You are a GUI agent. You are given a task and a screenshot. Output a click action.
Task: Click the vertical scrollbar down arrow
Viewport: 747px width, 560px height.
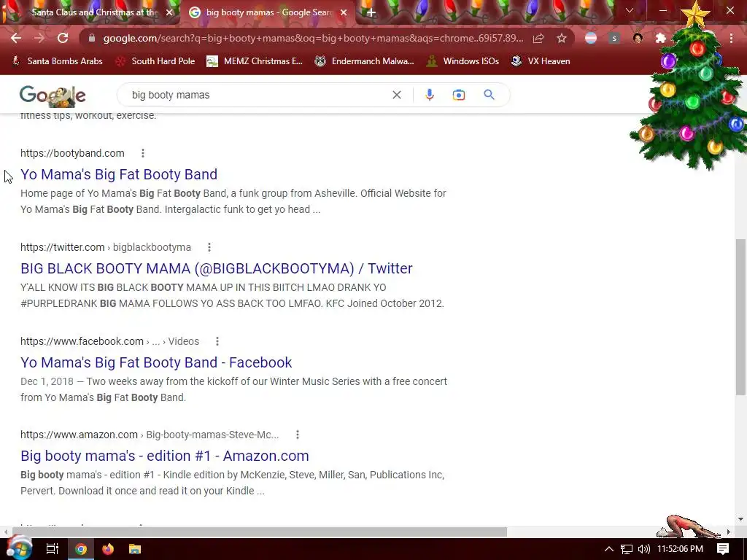[740, 519]
